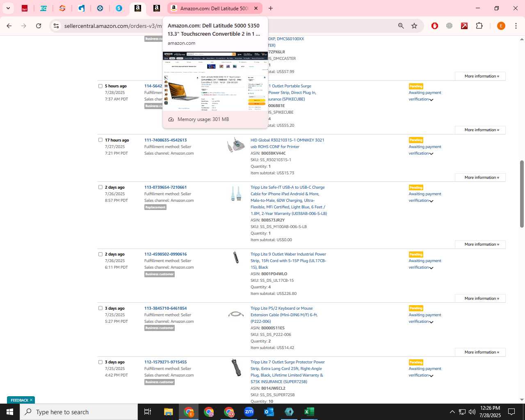Open order 112-4598502-0990616
This screenshot has height=420, width=525.
(165, 254)
